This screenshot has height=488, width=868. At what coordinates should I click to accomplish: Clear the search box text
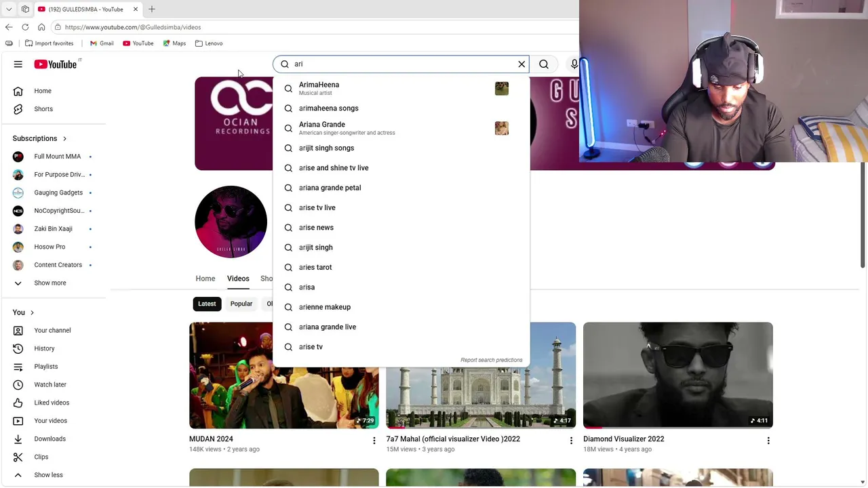click(x=521, y=64)
